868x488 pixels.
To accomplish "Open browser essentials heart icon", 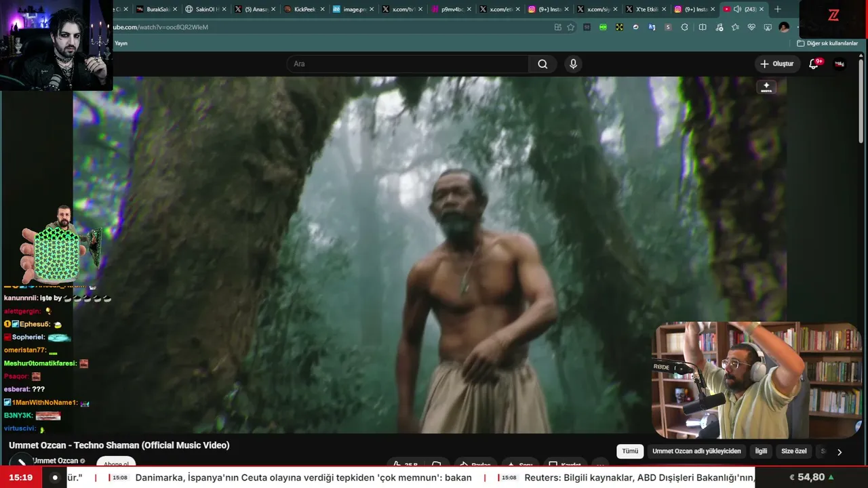I will (x=751, y=27).
